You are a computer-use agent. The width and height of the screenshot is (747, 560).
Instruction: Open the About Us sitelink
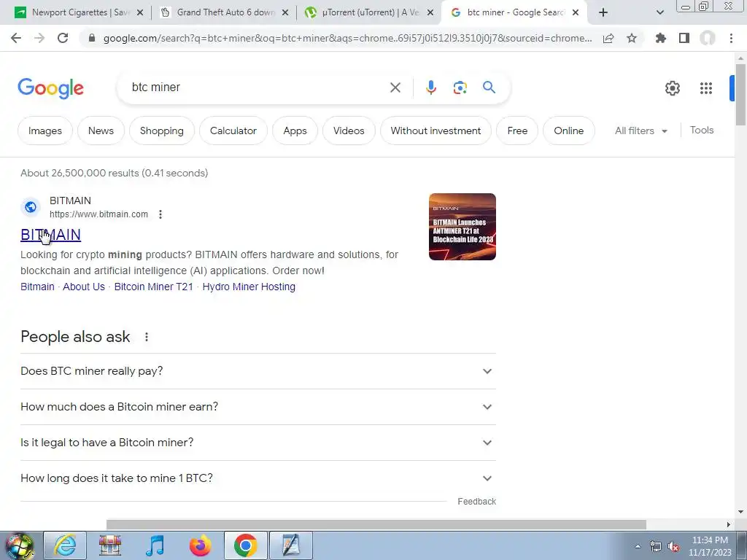84,287
